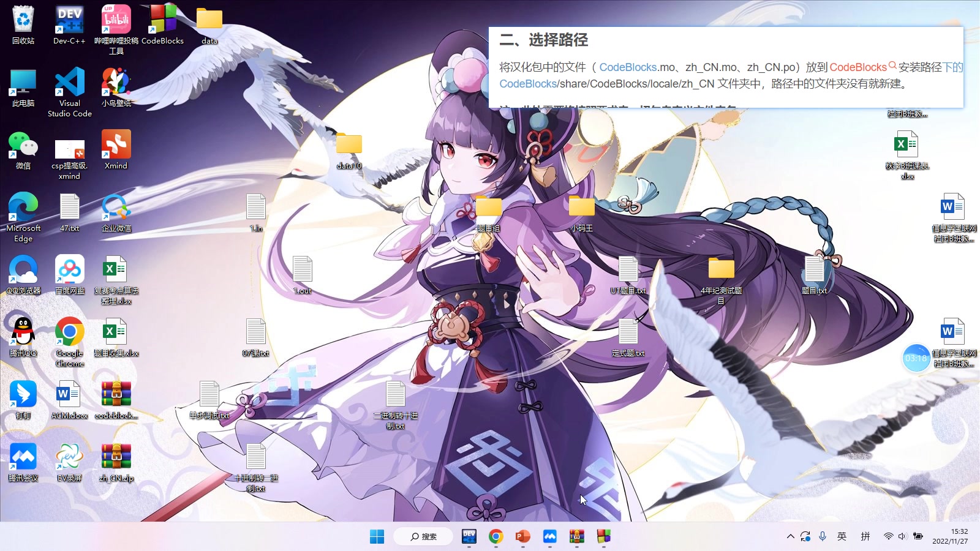980x551 pixels.
Task: Select the 题目组 folder
Action: pos(489,214)
